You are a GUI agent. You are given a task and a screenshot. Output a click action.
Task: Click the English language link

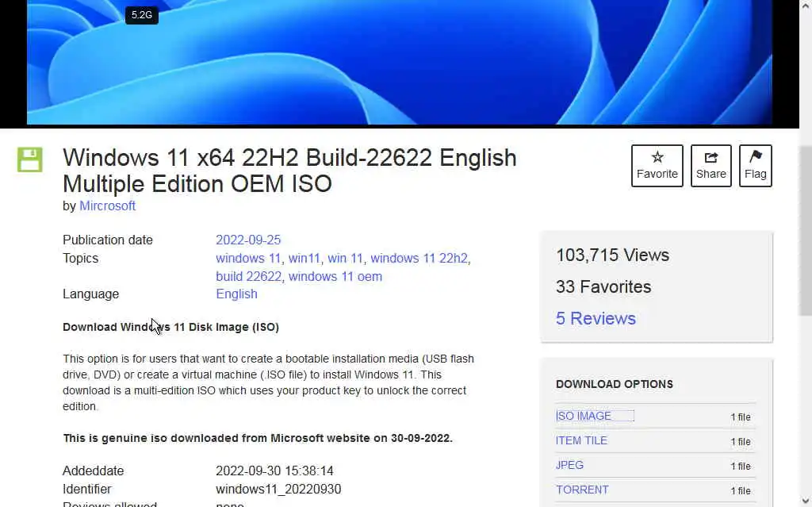click(236, 294)
